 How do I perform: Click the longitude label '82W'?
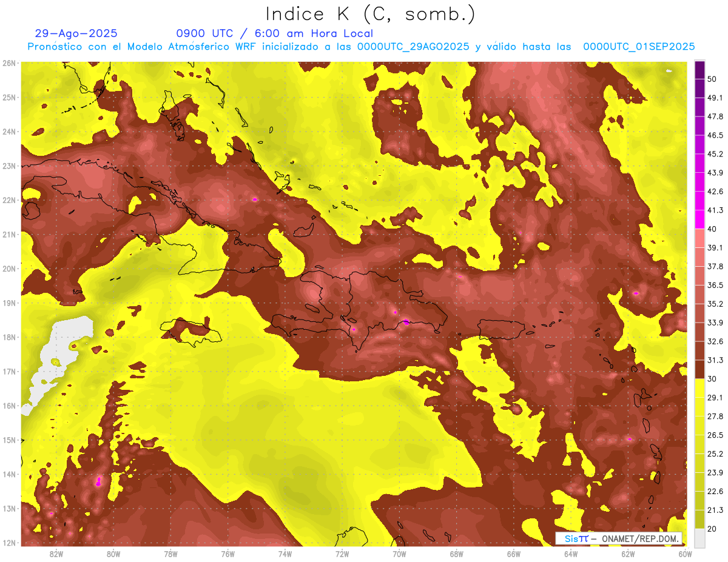(56, 554)
